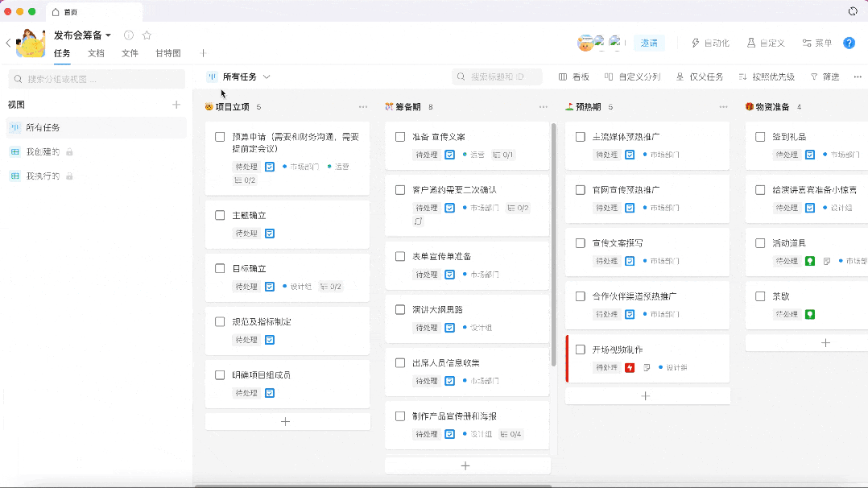Viewport: 868px width, 488px height.
Task: Add a task under 项目立项 column
Action: (x=287, y=421)
